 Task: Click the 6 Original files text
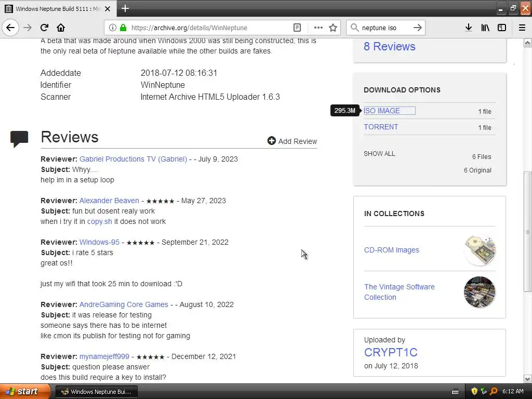(x=477, y=170)
